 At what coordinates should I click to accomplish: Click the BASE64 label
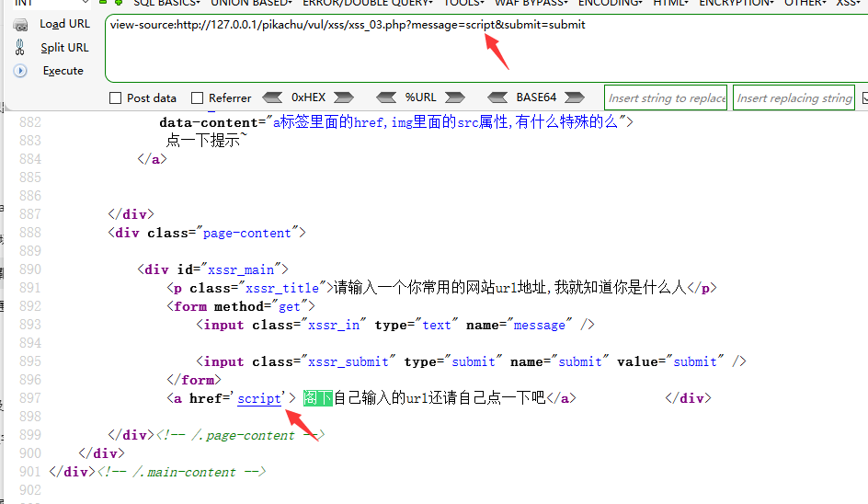(536, 97)
